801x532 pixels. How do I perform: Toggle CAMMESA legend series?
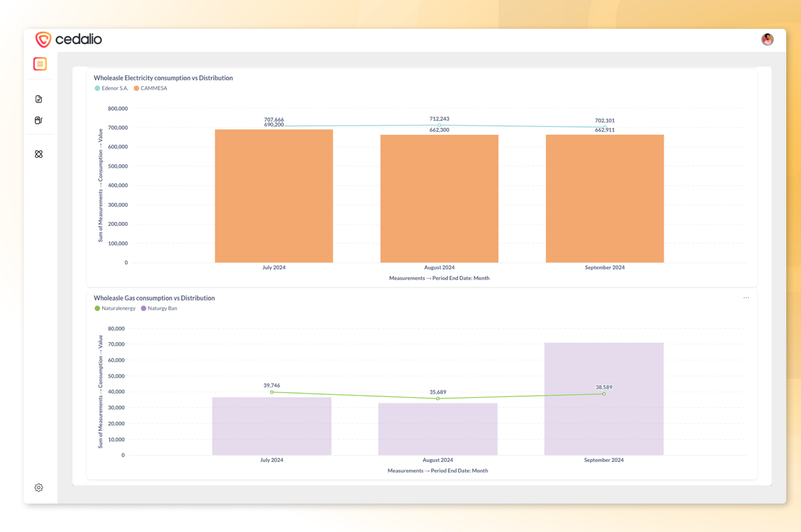[x=151, y=88]
